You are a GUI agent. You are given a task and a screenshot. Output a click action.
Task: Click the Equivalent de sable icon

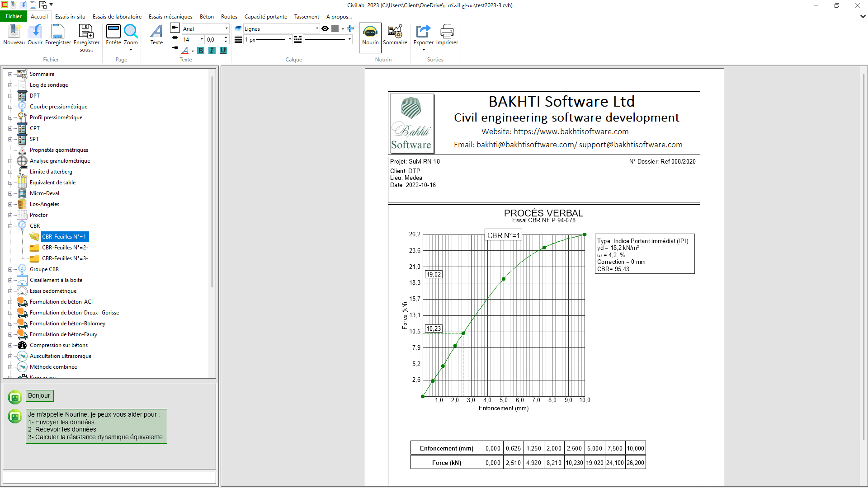(22, 183)
